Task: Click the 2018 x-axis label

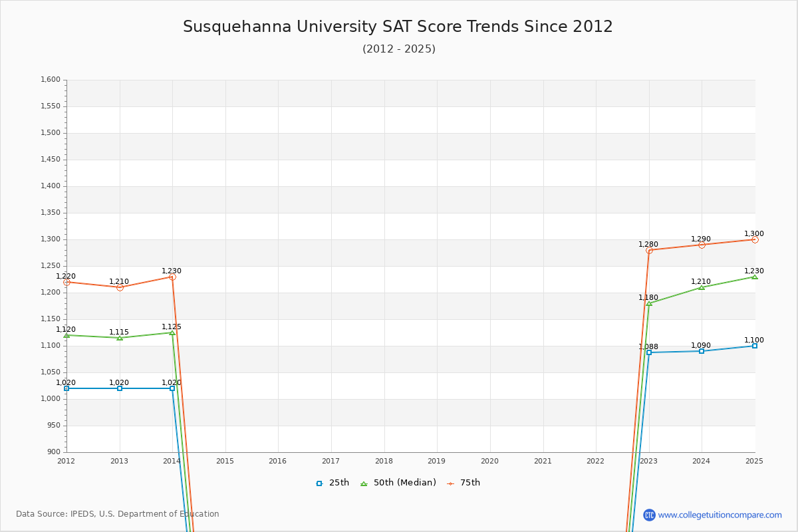Action: click(x=384, y=461)
